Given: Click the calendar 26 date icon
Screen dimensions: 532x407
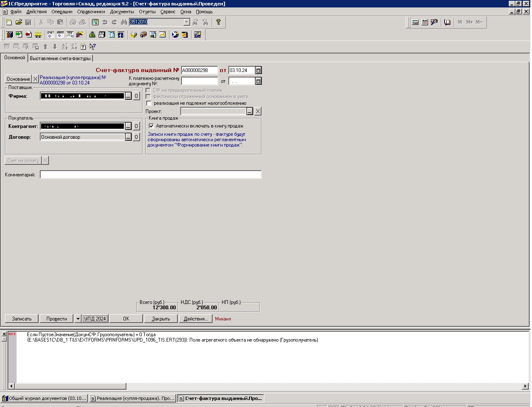Looking at the screenshot, I should click(185, 35).
